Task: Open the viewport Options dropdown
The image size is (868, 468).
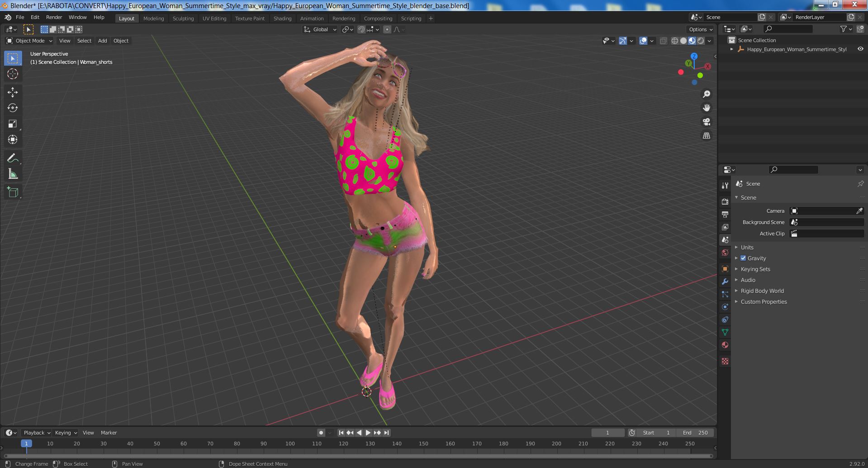Action: coord(701,29)
